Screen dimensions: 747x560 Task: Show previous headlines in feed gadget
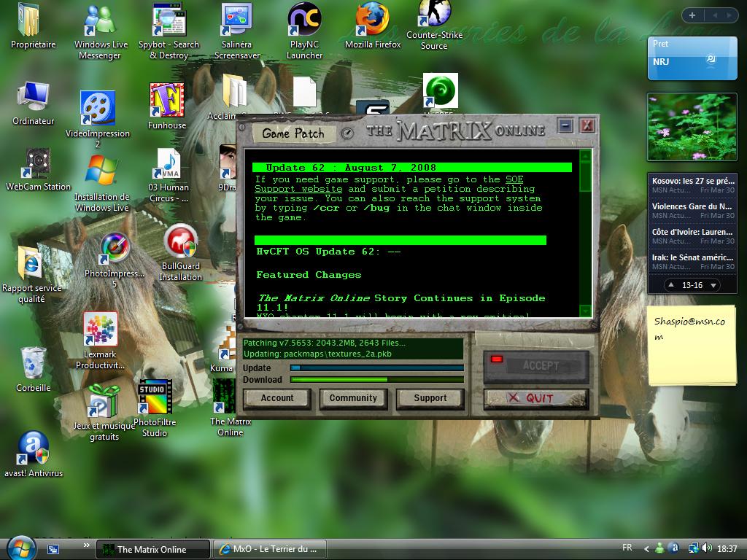671,285
